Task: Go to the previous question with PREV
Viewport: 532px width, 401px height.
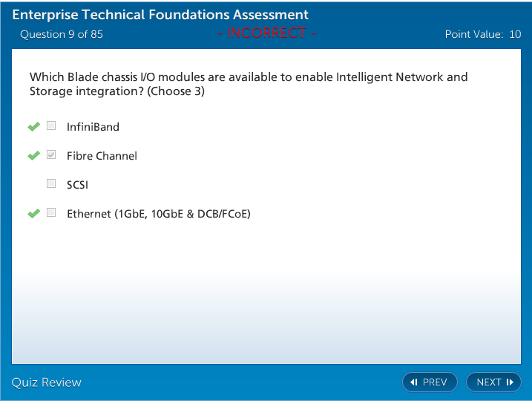Action: (430, 382)
